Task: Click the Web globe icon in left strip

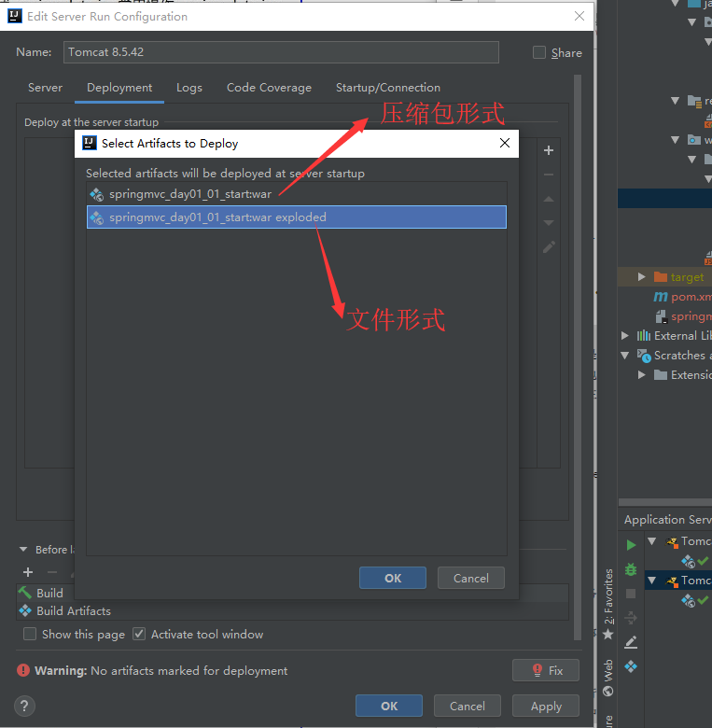Action: pyautogui.click(x=608, y=692)
